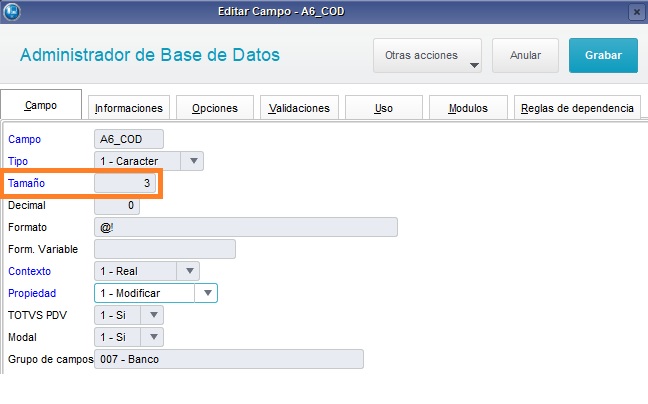The image size is (648, 404).
Task: Click the Editar Campo - A6_COD window title
Action: pos(281,11)
